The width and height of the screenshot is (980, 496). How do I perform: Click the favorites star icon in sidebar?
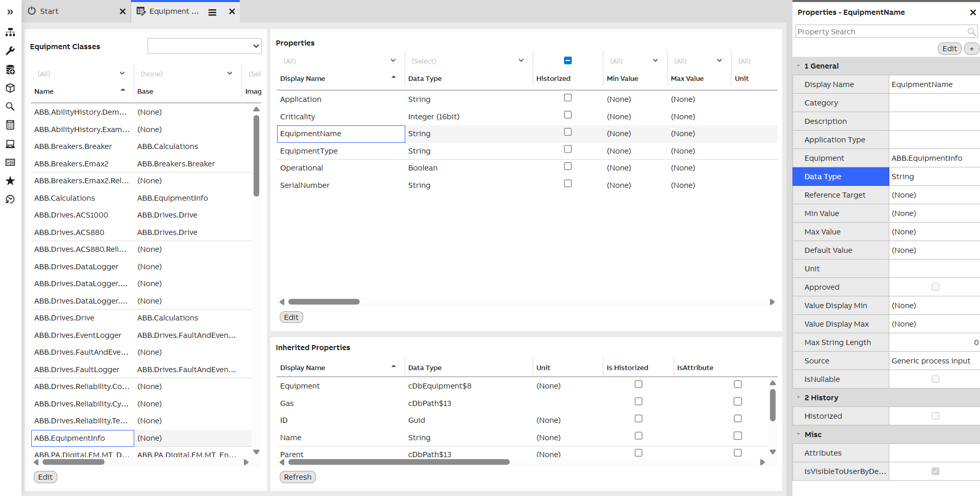(10, 181)
